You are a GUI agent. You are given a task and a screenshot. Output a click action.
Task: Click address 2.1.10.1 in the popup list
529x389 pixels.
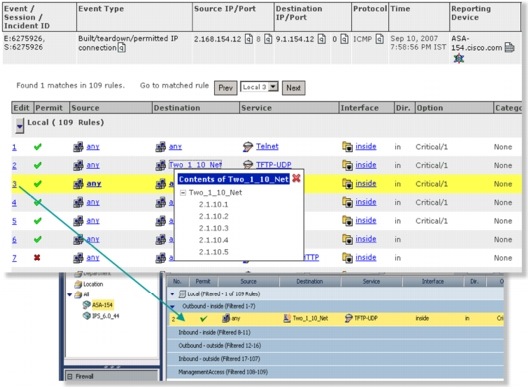(214, 204)
